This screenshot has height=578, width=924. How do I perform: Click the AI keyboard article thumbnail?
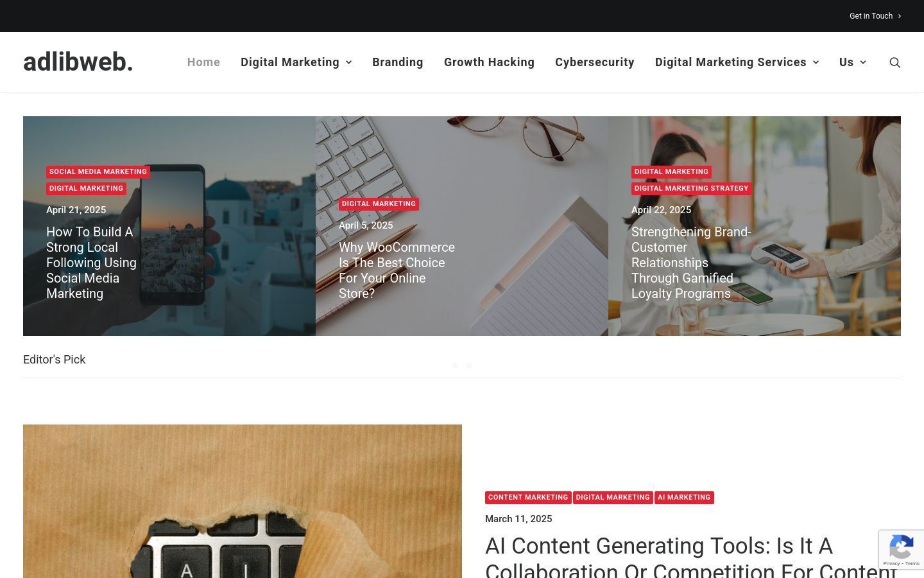[243, 501]
